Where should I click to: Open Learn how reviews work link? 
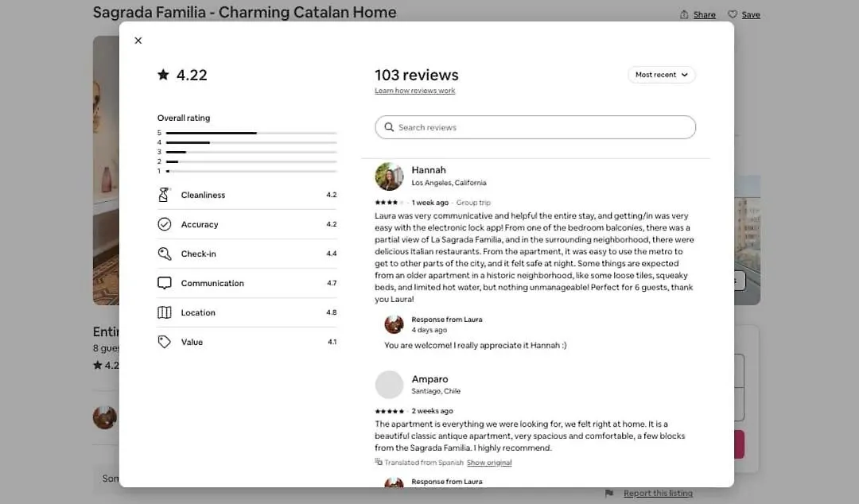point(414,91)
